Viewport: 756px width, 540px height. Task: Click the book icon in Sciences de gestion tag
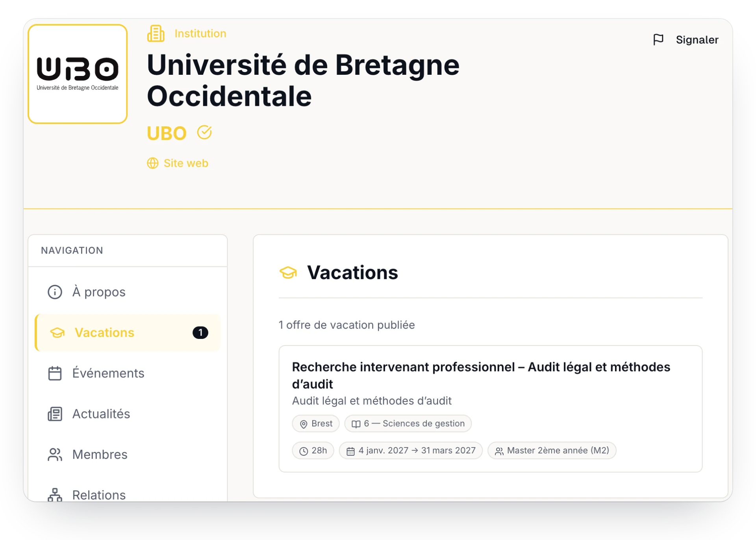pyautogui.click(x=356, y=424)
